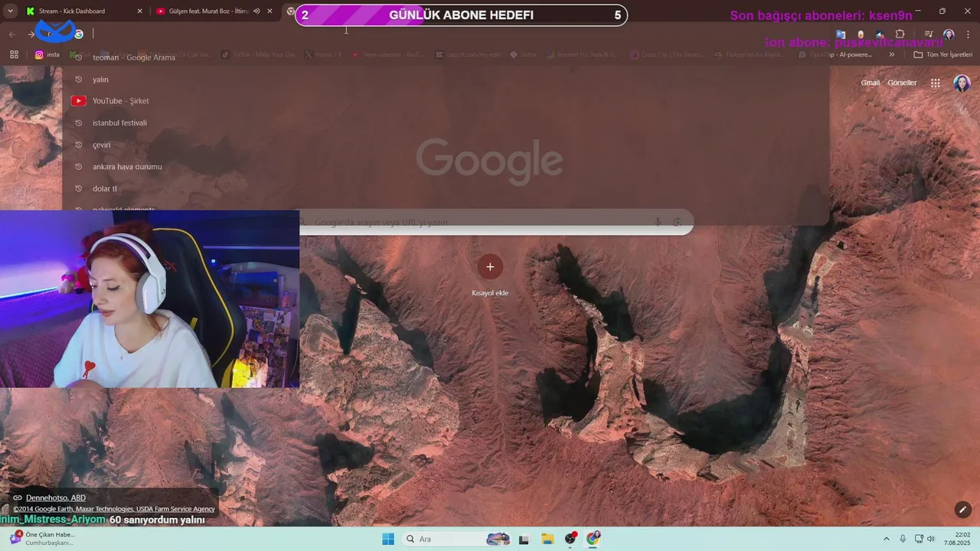The height and width of the screenshot is (551, 980).
Task: Open the Görseller link
Action: click(x=902, y=83)
